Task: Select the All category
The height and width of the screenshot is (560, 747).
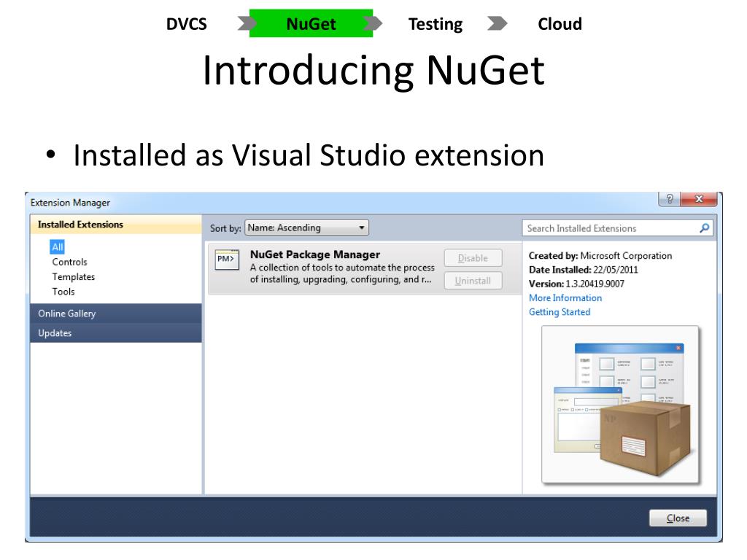Action: (x=57, y=246)
